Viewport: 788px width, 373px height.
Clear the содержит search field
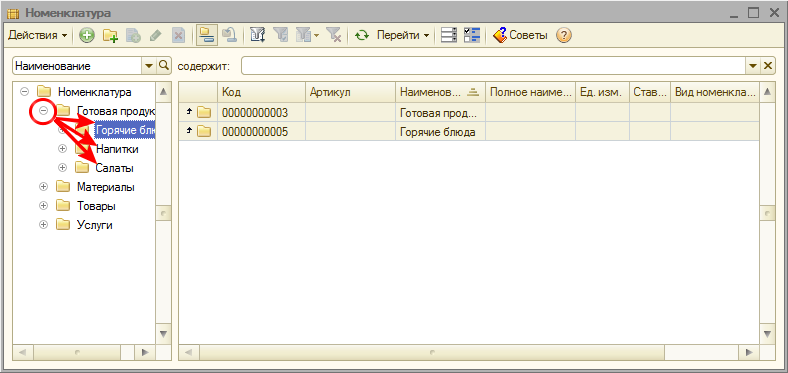coord(768,66)
